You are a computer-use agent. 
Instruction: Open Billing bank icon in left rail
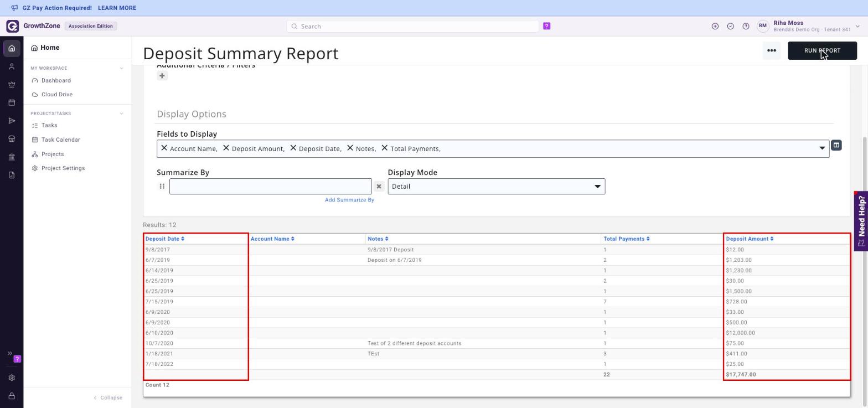(12, 157)
